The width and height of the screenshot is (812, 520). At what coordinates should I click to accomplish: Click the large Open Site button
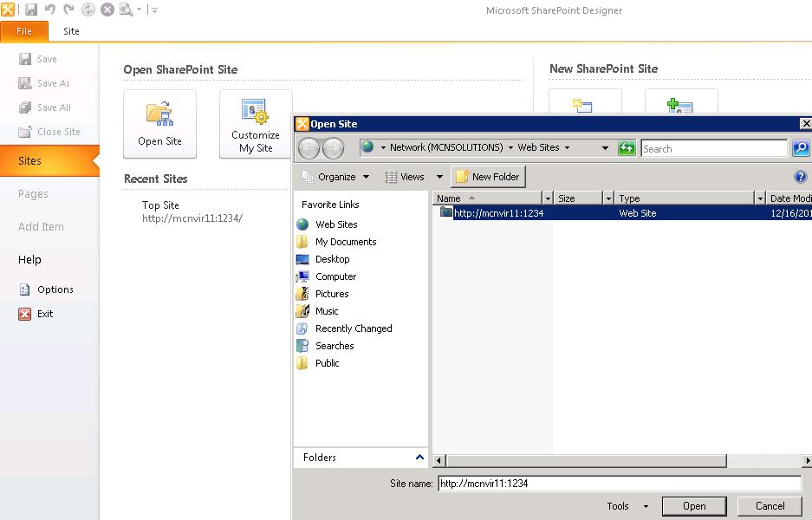[x=160, y=124]
